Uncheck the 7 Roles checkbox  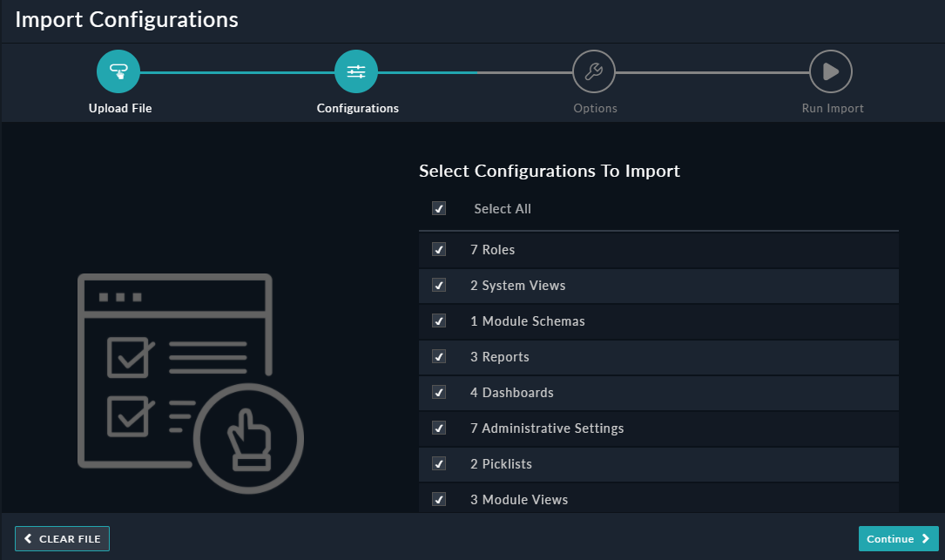(439, 249)
